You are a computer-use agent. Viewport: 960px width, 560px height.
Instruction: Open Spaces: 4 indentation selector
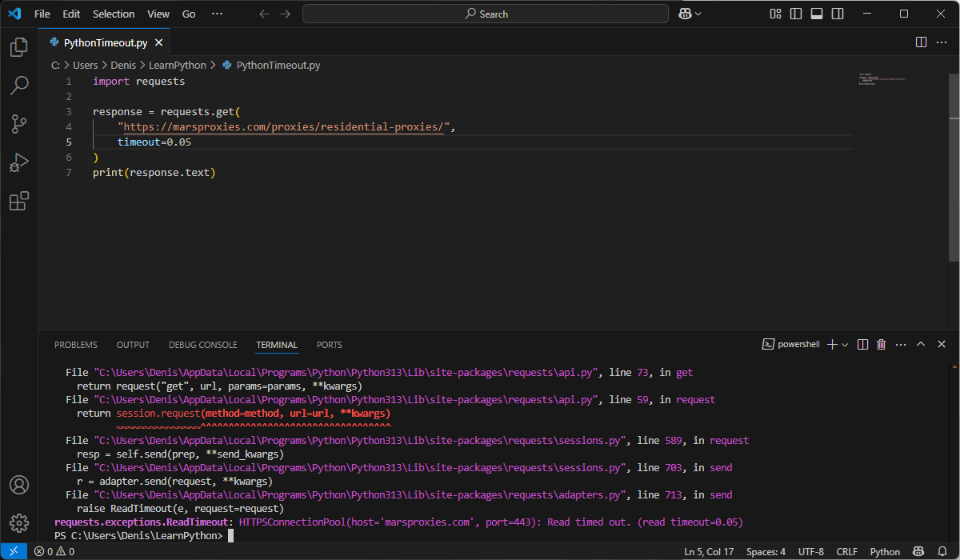coord(766,551)
